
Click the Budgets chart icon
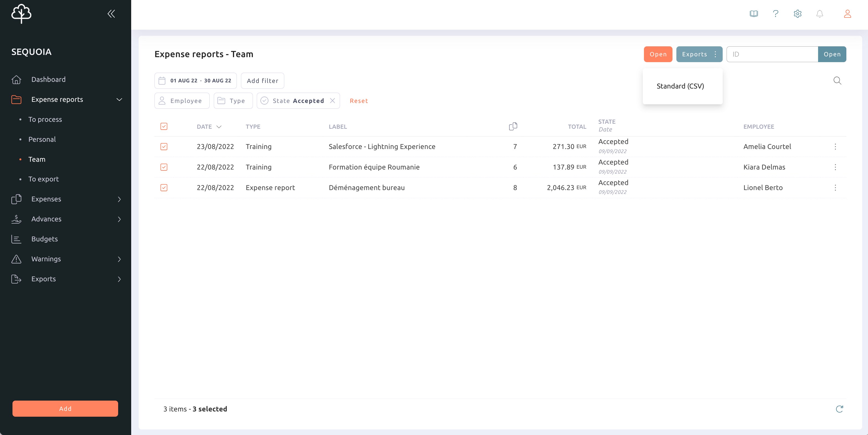pos(16,239)
